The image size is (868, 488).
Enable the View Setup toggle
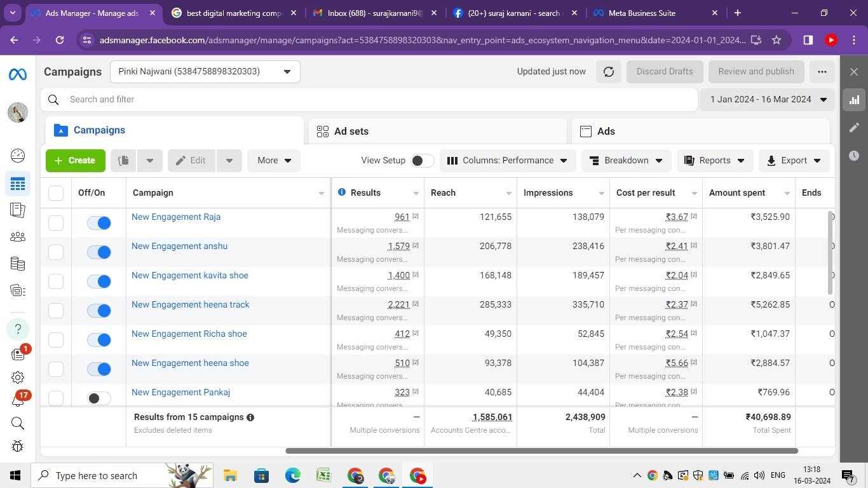click(x=423, y=161)
